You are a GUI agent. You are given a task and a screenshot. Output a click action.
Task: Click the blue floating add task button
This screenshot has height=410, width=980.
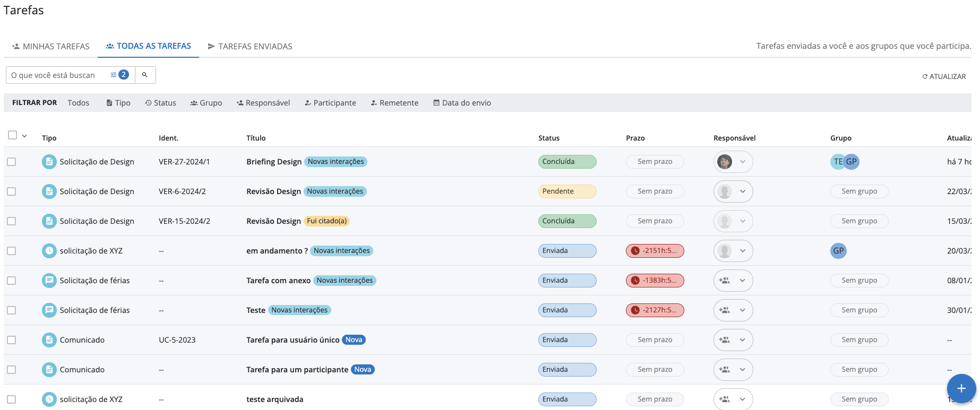(x=961, y=388)
